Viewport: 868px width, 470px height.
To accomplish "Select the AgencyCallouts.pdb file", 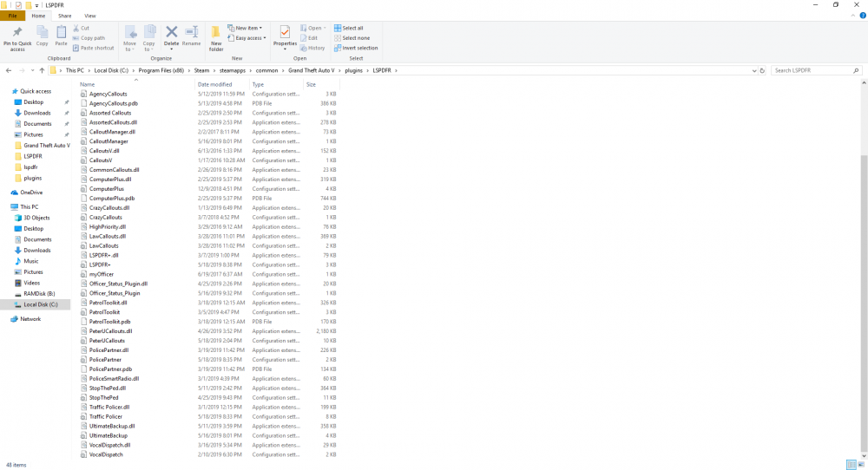I will tap(114, 103).
